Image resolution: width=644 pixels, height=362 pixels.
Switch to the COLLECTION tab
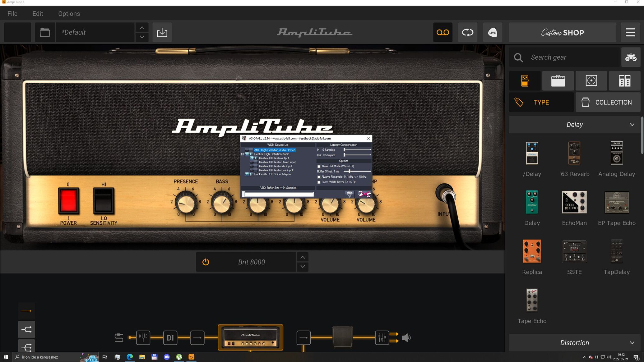pyautogui.click(x=608, y=102)
